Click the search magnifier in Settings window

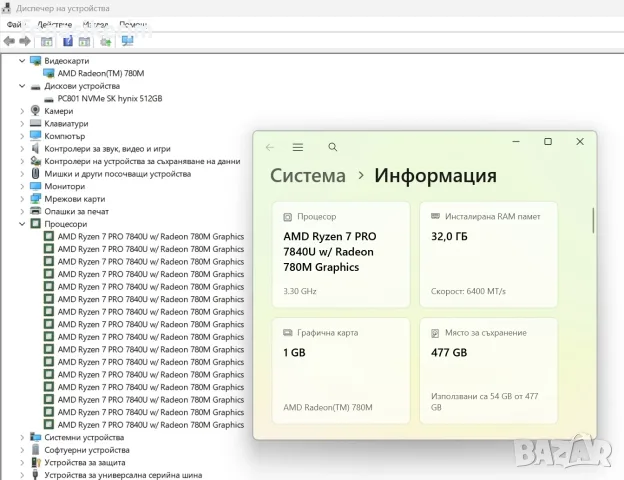(333, 147)
